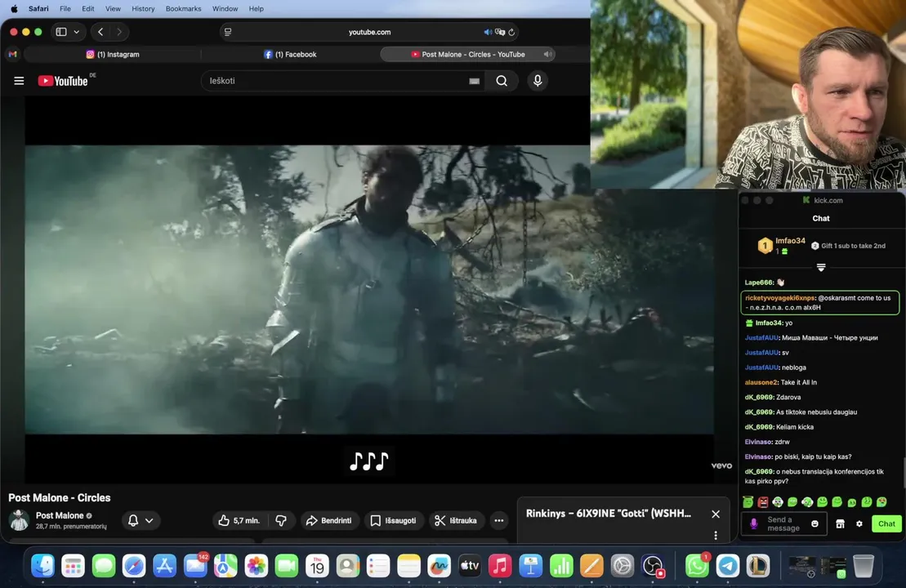Open the Safari File menu
Screen dimensions: 906x588
65,9
